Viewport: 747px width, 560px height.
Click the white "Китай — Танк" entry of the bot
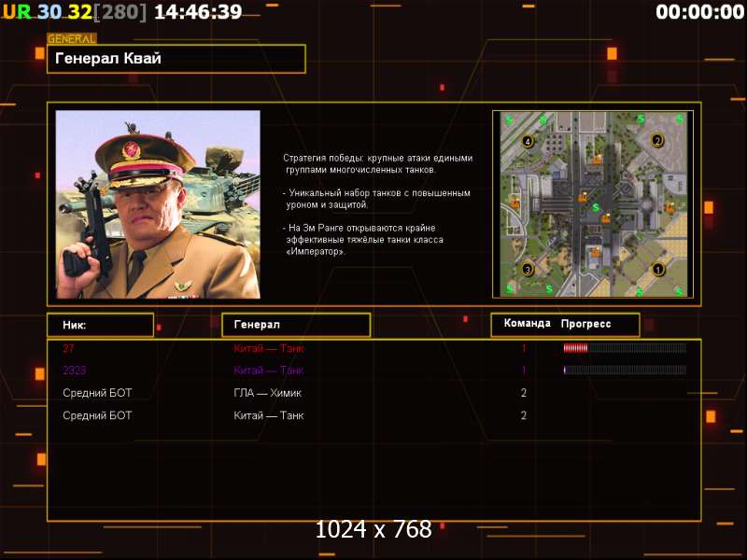click(269, 415)
